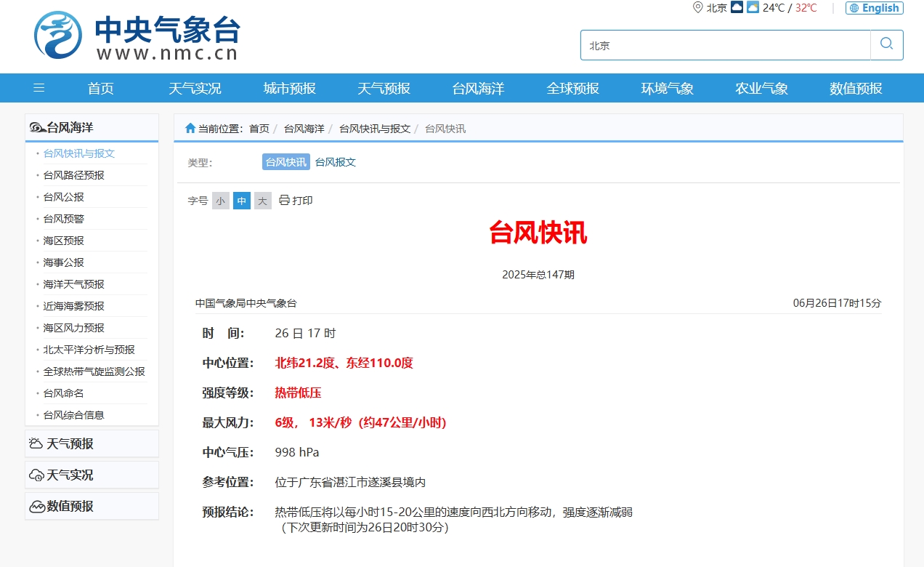Open 台风路径预报 in the sidebar
Viewport: 924px width, 567px height.
coord(73,175)
